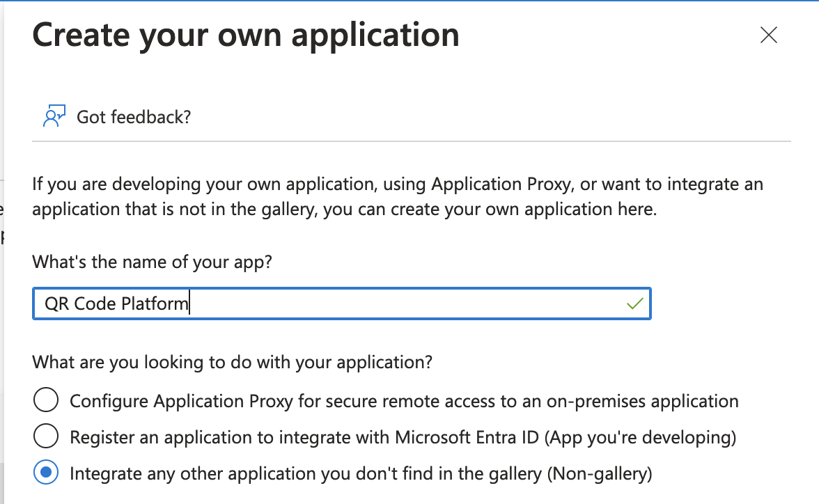Viewport: 819px width, 504px height.
Task: Place cursor in the 'QR Code Platform' text
Action: click(x=116, y=304)
